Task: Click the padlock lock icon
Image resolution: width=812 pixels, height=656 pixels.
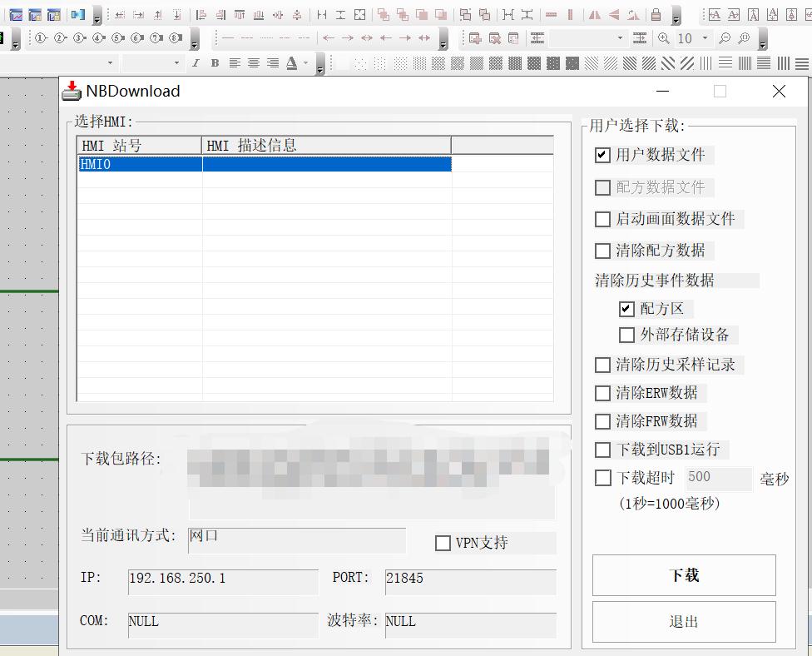Action: click(x=656, y=15)
